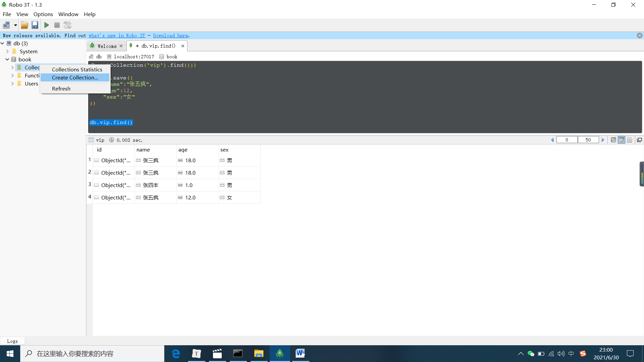Switch results to tree view mode icon
Image resolution: width=644 pixels, height=362 pixels.
tap(613, 140)
